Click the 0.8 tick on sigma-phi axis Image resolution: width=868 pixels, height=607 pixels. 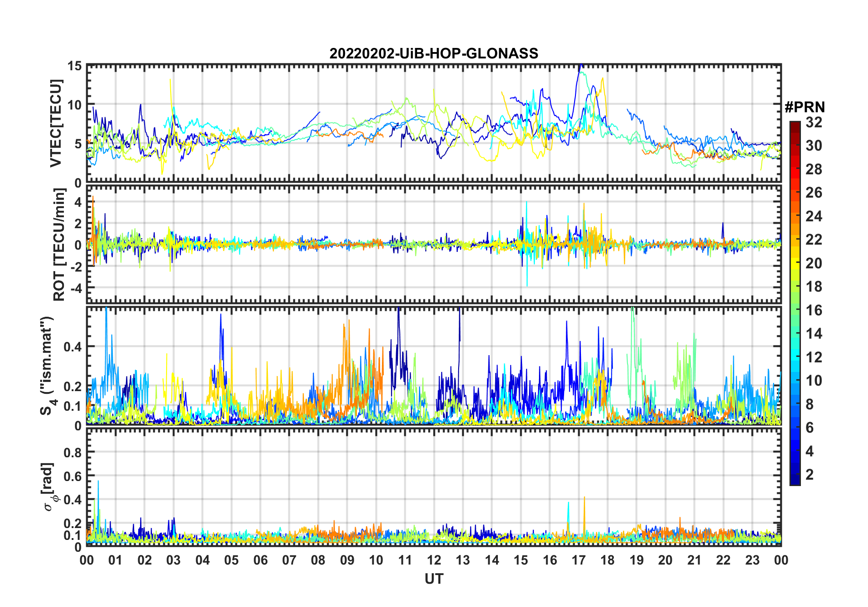(x=73, y=452)
